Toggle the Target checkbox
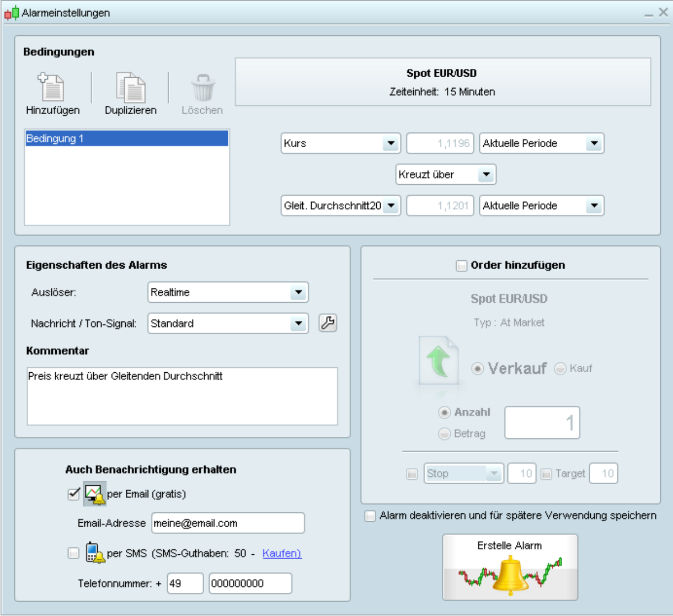Screen dimensions: 673x616 [546, 474]
